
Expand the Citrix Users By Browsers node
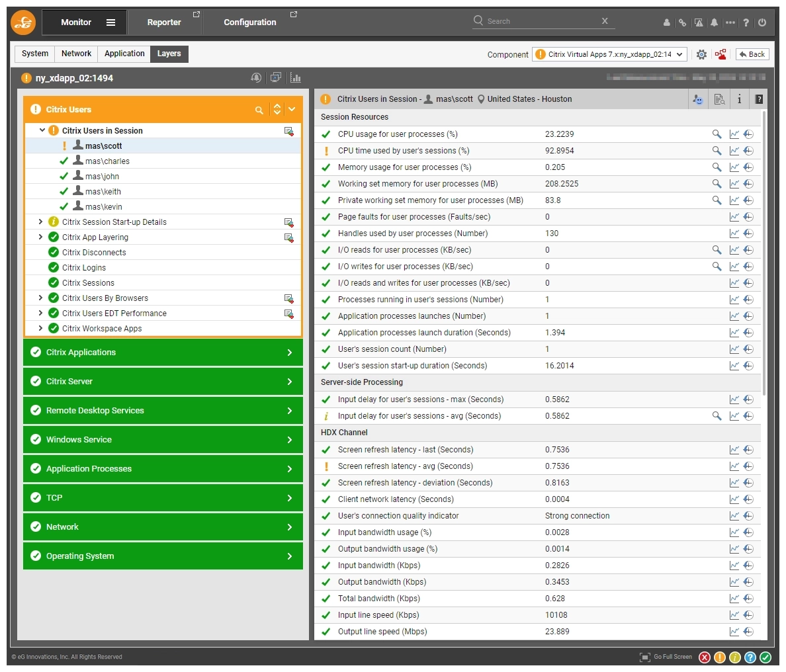40,298
